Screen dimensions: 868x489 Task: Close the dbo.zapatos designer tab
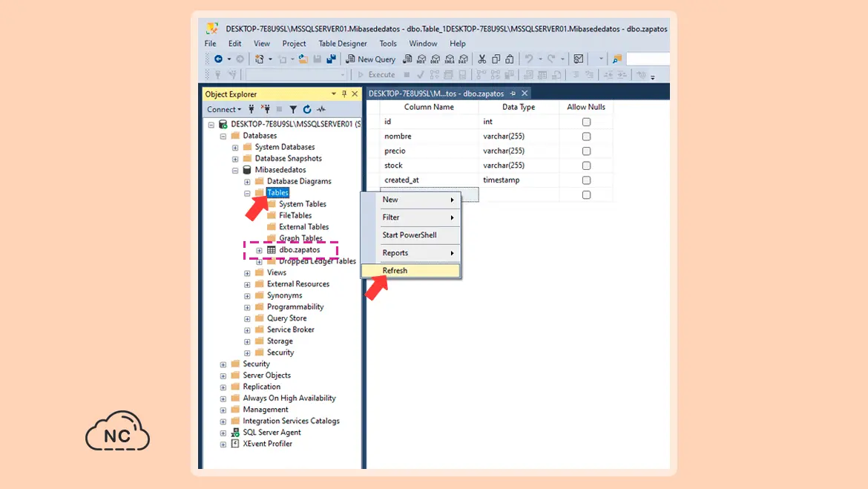coord(525,93)
